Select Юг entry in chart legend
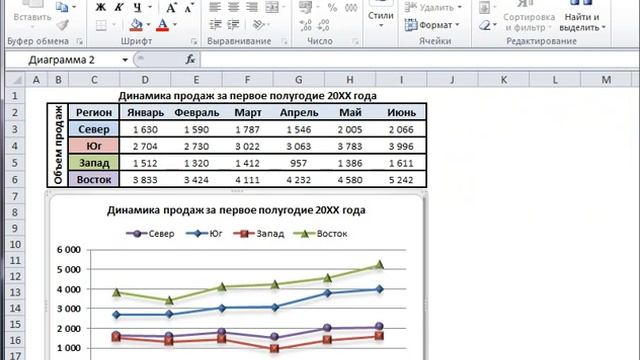640x360 pixels. [x=204, y=234]
